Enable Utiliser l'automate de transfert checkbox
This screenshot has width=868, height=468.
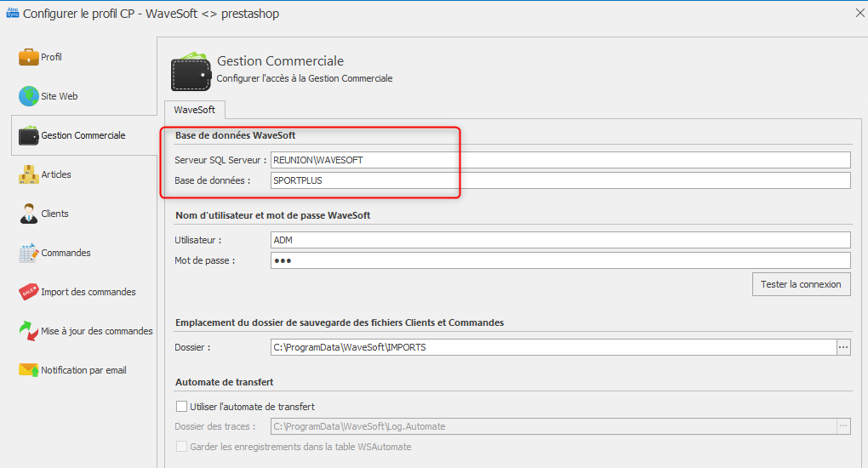point(181,407)
